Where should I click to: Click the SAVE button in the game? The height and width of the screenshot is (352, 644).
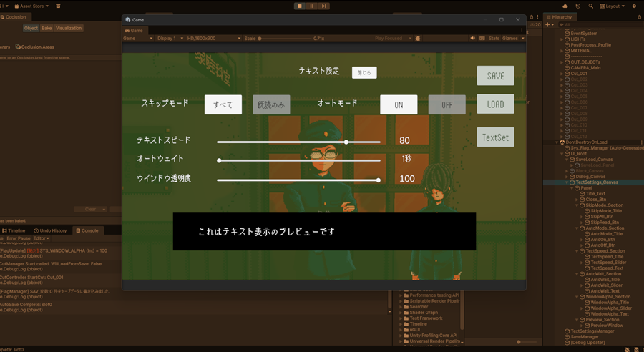pyautogui.click(x=495, y=76)
